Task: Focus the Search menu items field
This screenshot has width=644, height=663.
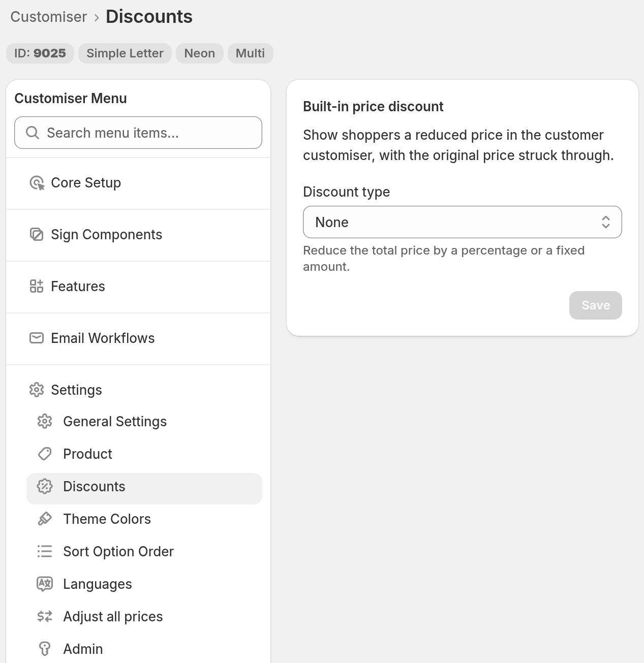Action: pos(138,133)
